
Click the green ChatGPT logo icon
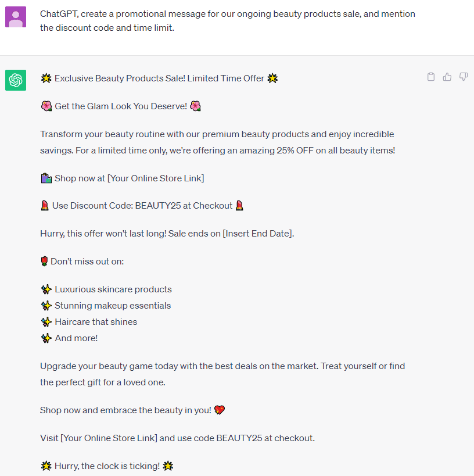click(16, 80)
